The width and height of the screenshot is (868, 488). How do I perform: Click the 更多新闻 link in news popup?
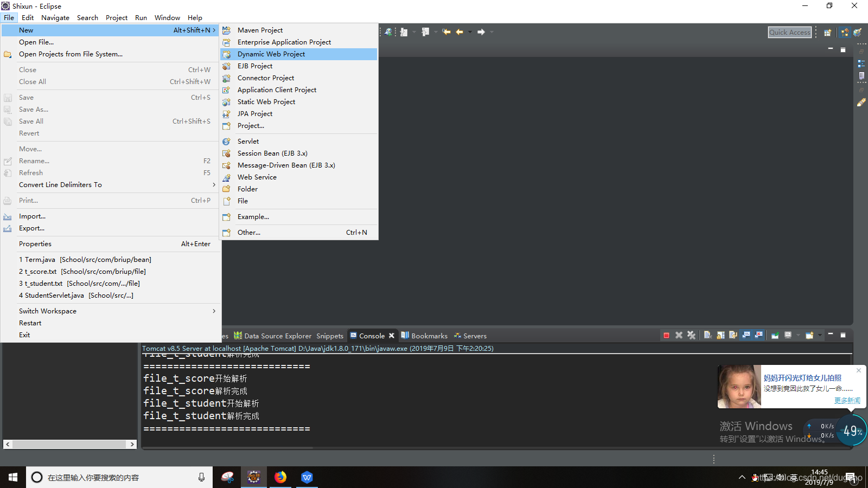(x=847, y=401)
